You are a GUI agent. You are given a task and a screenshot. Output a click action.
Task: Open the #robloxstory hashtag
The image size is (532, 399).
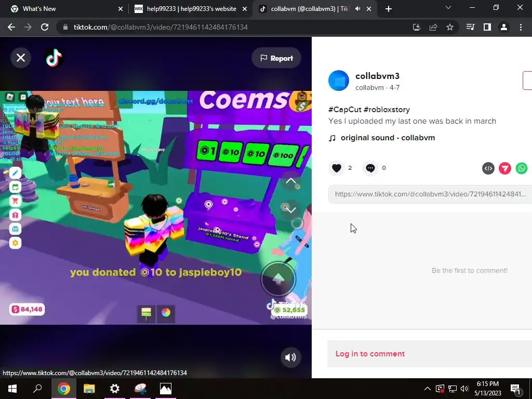click(x=387, y=110)
